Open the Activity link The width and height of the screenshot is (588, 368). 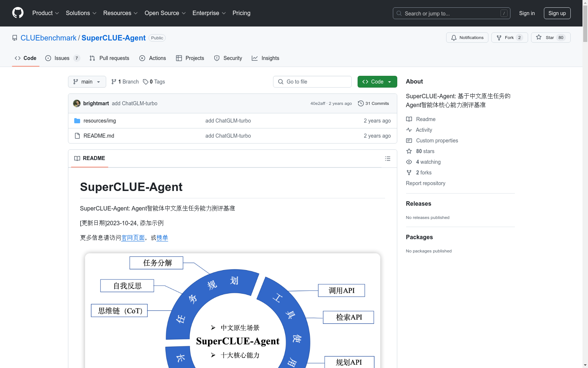419,130
